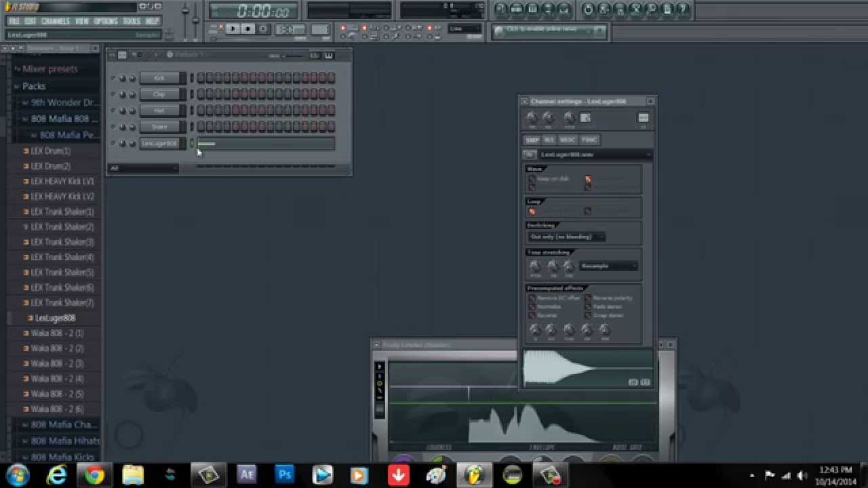The height and width of the screenshot is (488, 868).
Task: Open the Resample time-stretch mode dropdown
Action: coord(608,266)
